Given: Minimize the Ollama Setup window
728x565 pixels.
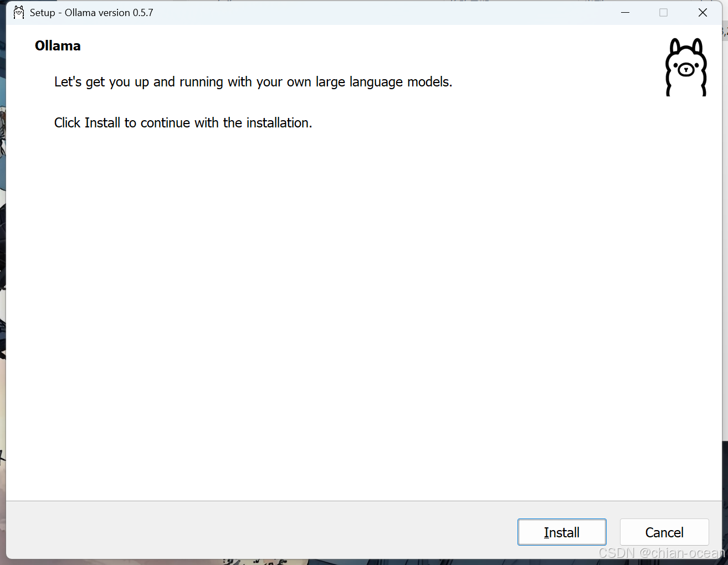Looking at the screenshot, I should (x=626, y=12).
